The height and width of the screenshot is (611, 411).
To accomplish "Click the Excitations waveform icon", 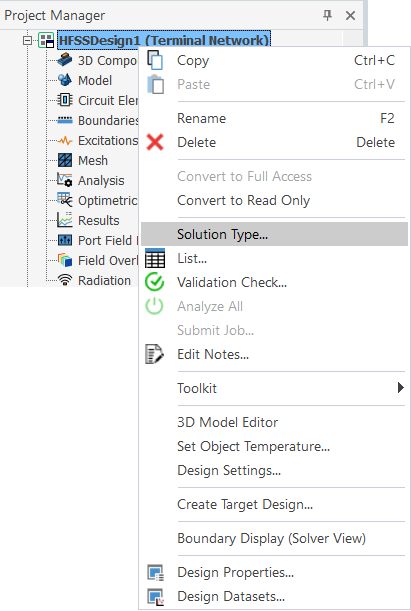I will (65, 140).
